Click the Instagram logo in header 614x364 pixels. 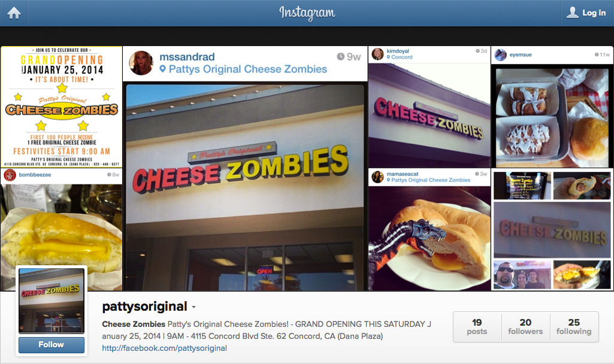pyautogui.click(x=307, y=13)
